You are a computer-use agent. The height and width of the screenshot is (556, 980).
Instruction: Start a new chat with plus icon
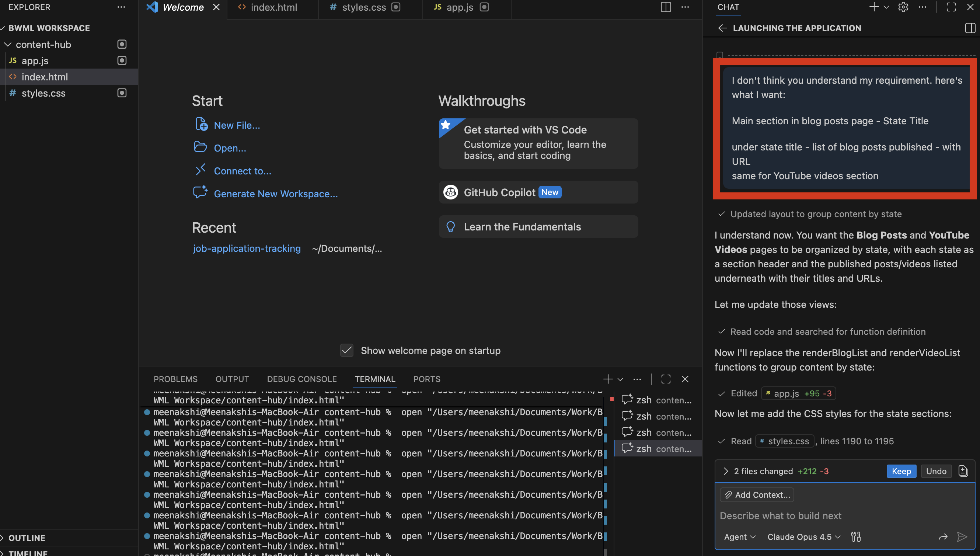point(873,7)
